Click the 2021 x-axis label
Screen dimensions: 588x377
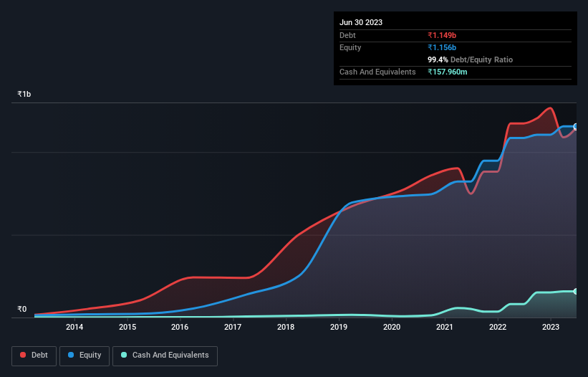point(445,327)
